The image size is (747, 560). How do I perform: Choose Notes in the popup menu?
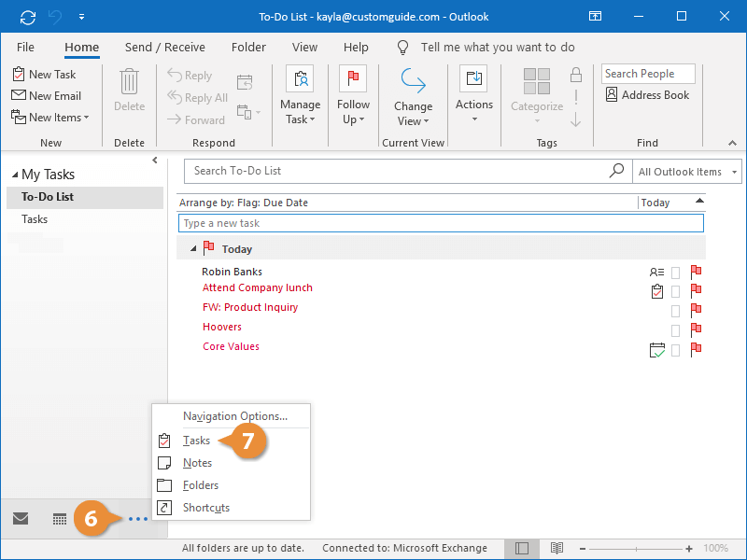pos(198,463)
